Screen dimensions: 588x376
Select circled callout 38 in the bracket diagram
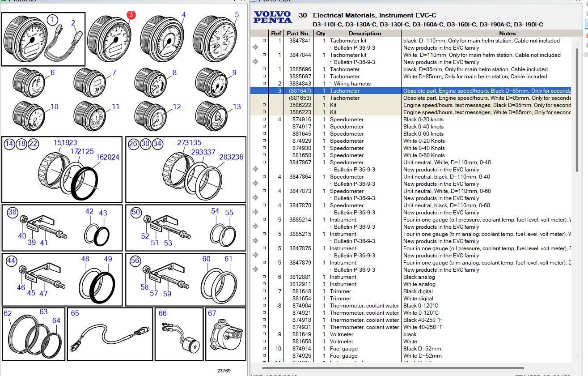13,212
